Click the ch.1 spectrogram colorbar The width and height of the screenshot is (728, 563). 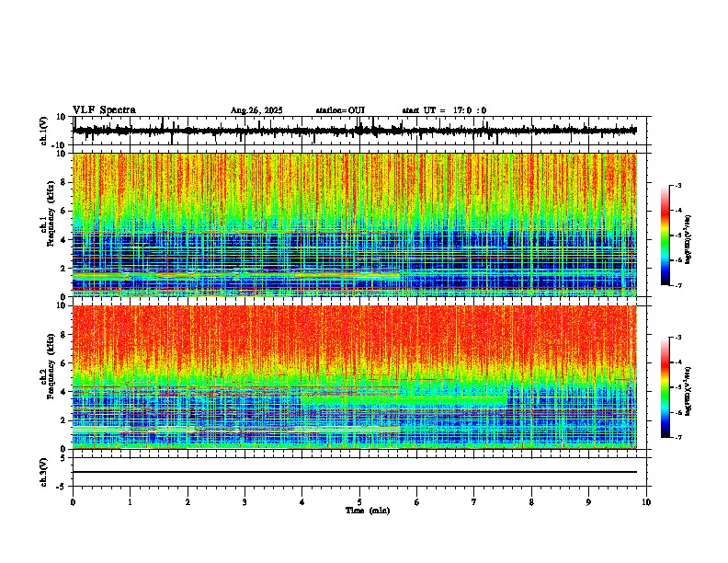click(665, 236)
